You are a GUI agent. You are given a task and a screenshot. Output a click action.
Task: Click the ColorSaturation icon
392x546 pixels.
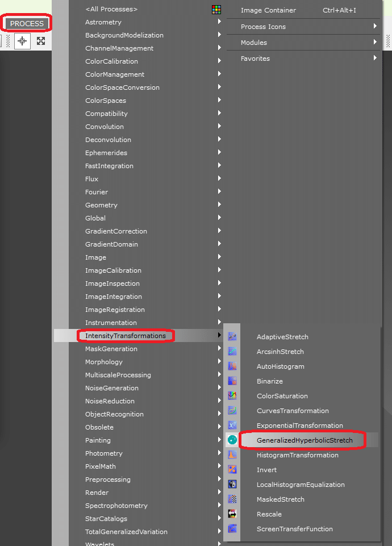tap(232, 395)
